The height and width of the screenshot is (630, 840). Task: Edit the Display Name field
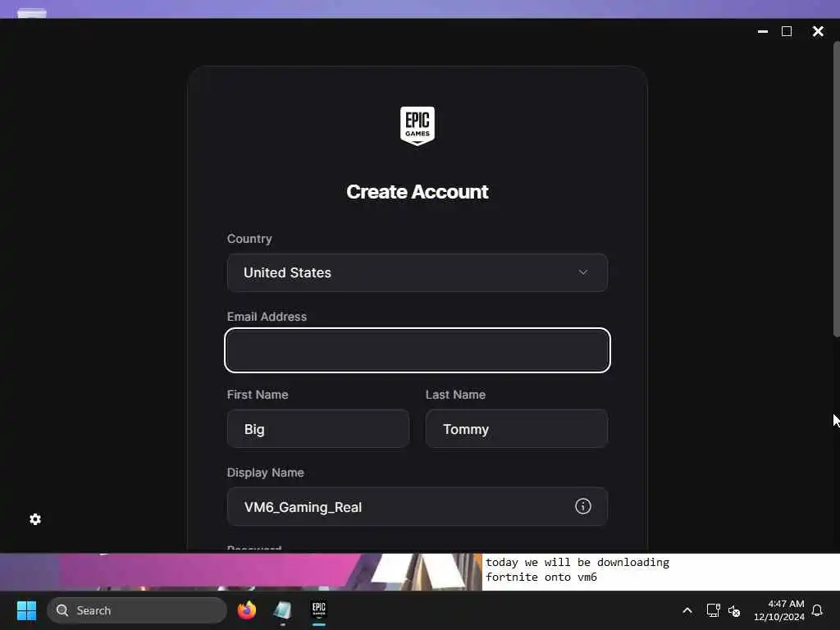[418, 506]
